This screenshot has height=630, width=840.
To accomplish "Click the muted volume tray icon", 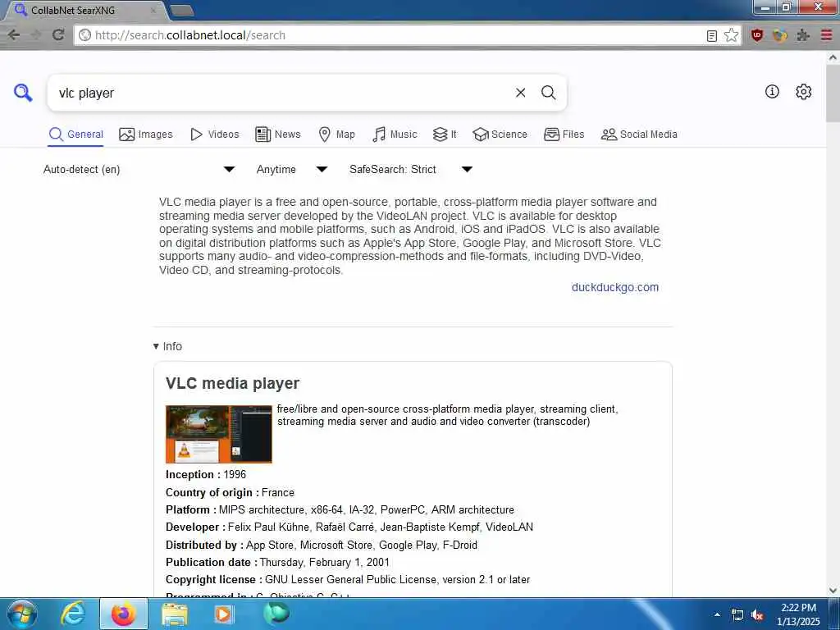I will coord(757,615).
